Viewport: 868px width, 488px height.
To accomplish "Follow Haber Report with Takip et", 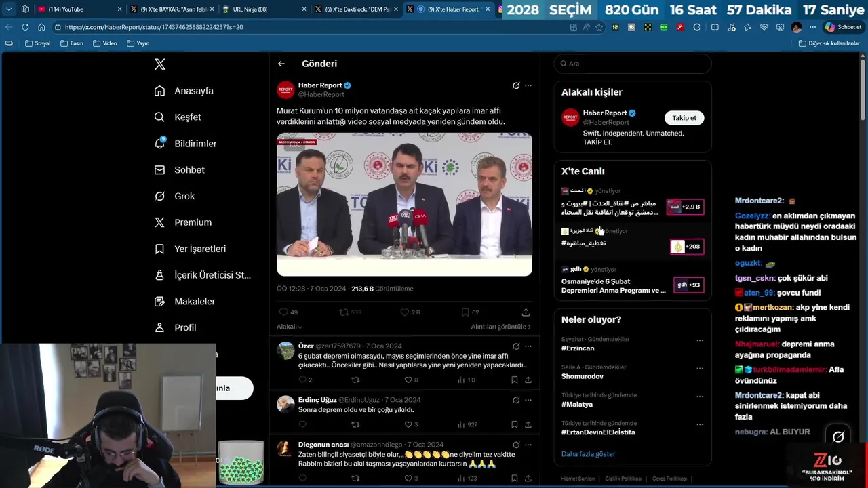I will (684, 118).
